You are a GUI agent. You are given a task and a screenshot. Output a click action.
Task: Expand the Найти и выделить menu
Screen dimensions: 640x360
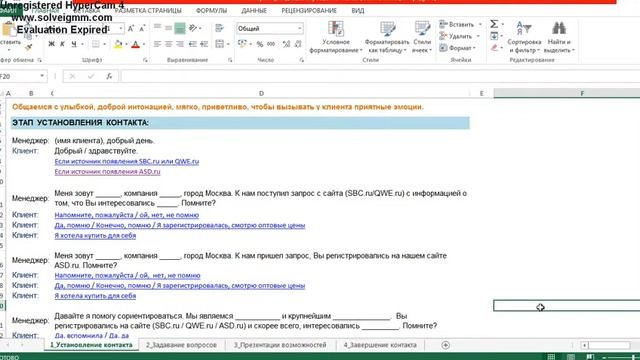(x=559, y=37)
